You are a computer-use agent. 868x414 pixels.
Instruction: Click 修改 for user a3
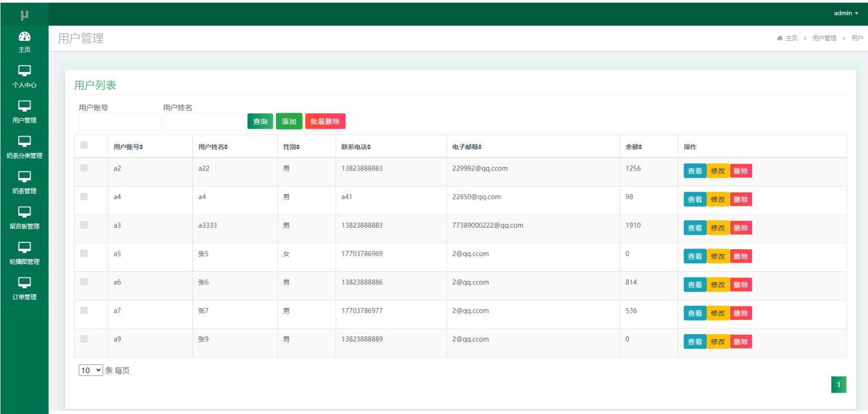[x=718, y=228]
